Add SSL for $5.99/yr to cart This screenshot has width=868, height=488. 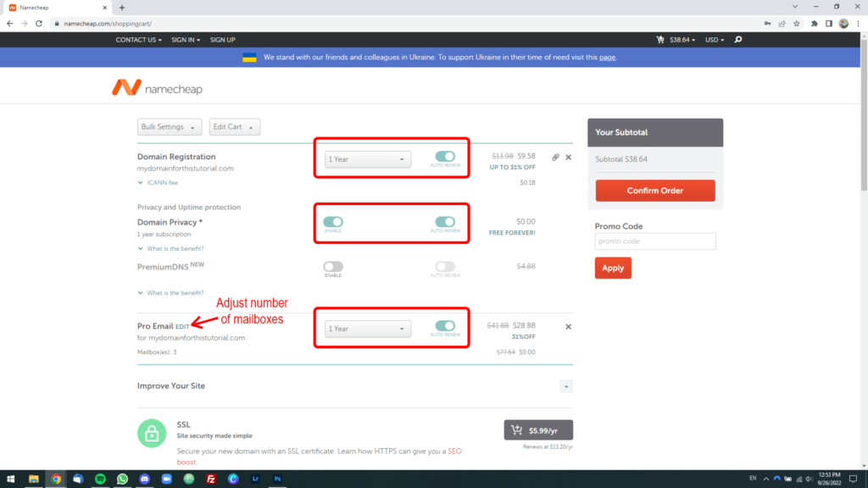(538, 430)
